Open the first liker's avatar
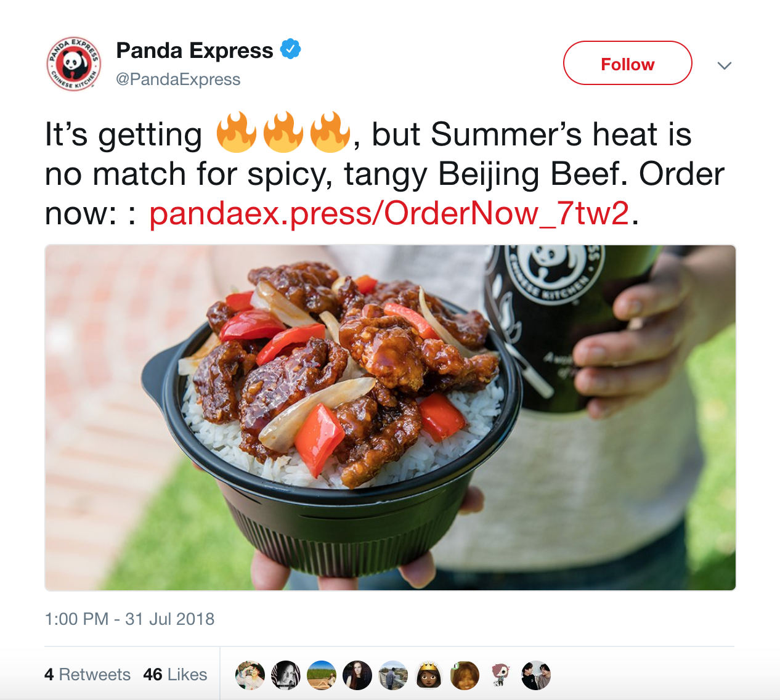The width and height of the screenshot is (780, 700). point(250,675)
